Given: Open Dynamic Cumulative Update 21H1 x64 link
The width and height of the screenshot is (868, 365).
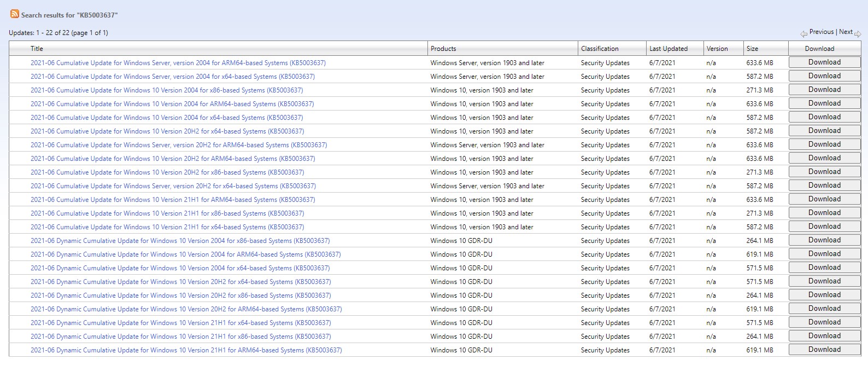Looking at the screenshot, I should pos(181,323).
